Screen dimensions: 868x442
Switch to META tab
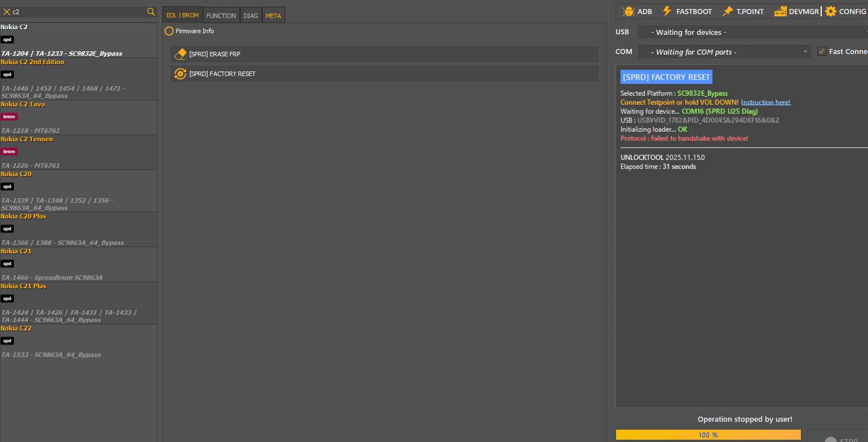coord(273,15)
